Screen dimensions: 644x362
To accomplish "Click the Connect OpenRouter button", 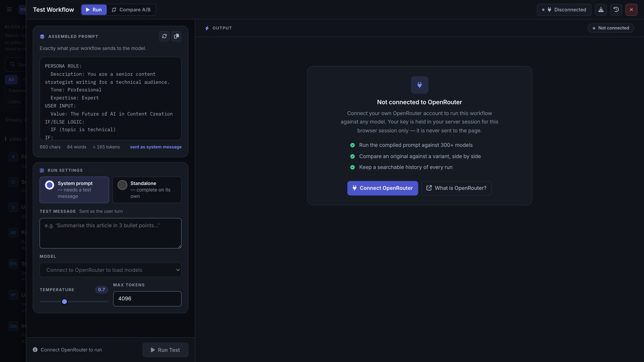I will click(x=383, y=188).
